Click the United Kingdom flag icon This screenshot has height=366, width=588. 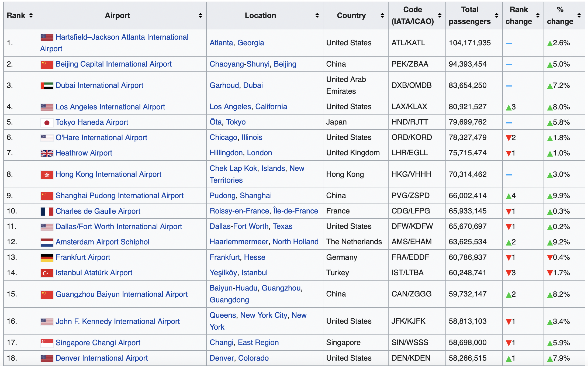pos(47,153)
